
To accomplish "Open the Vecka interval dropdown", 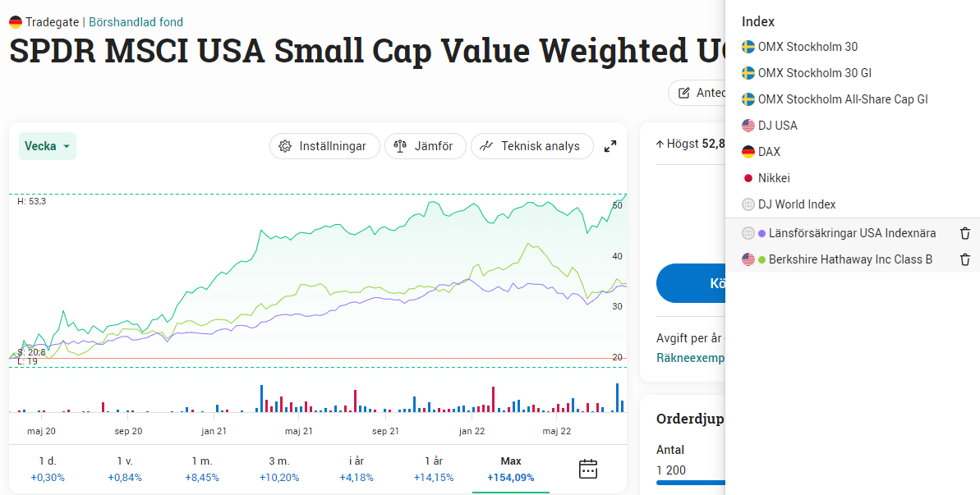I will [48, 146].
